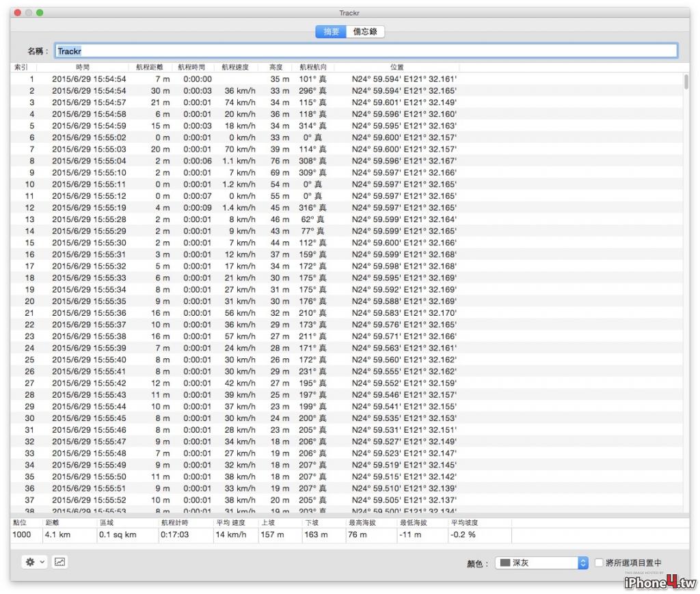Sort by the 位置 column header
The height and width of the screenshot is (594, 700).
pyautogui.click(x=396, y=67)
